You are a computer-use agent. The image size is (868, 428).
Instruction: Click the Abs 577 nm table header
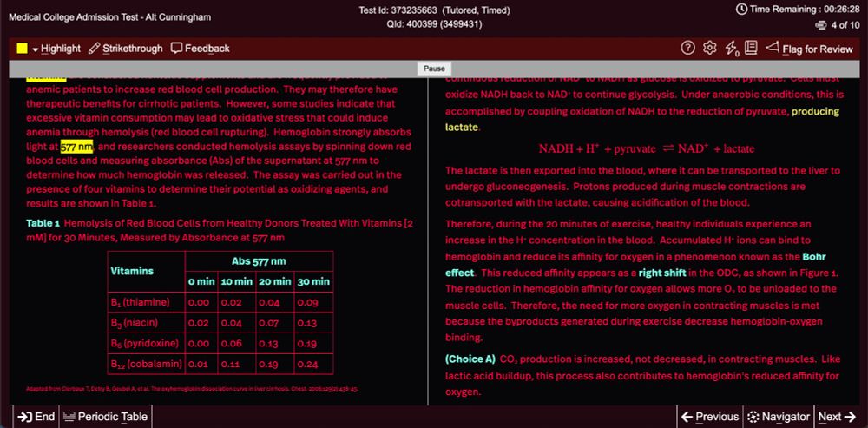point(259,261)
